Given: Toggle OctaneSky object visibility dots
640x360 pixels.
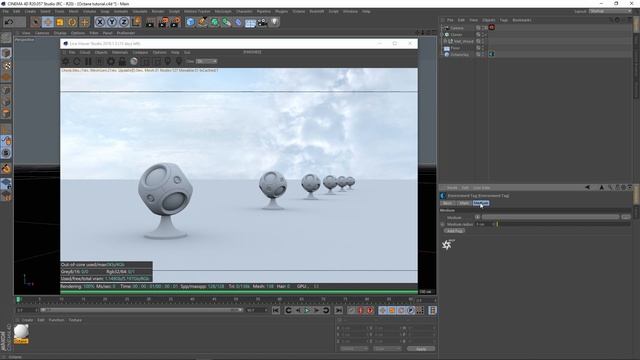Looking at the screenshot, I should [483, 54].
